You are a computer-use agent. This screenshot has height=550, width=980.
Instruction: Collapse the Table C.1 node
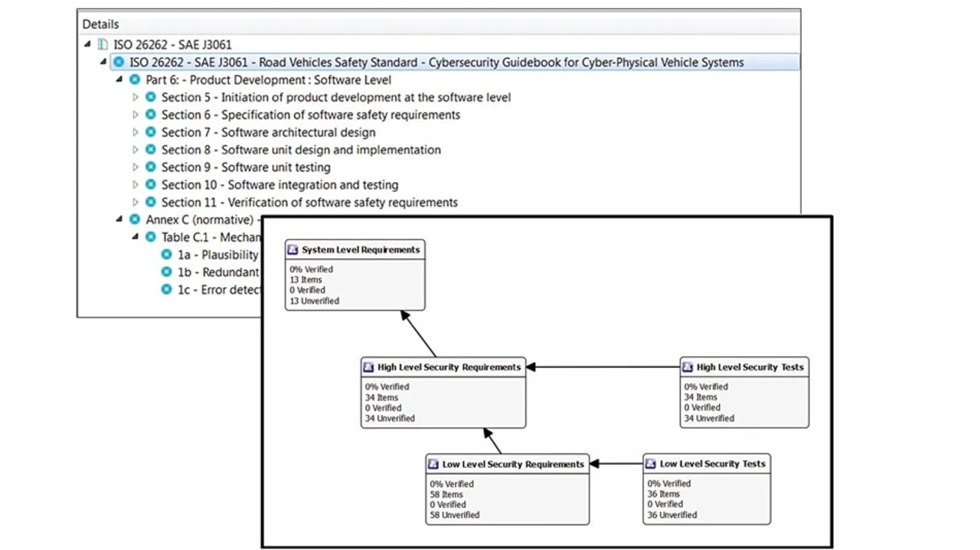tap(136, 237)
